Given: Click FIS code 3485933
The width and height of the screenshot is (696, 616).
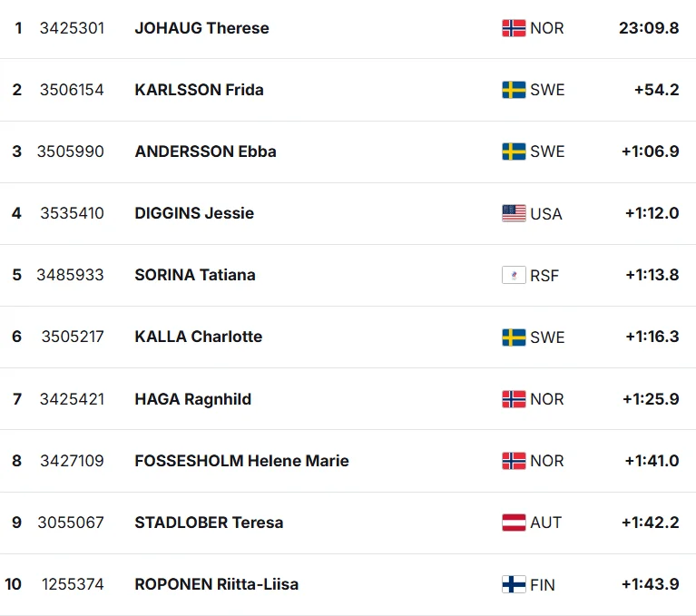Looking at the screenshot, I should coord(70,275).
